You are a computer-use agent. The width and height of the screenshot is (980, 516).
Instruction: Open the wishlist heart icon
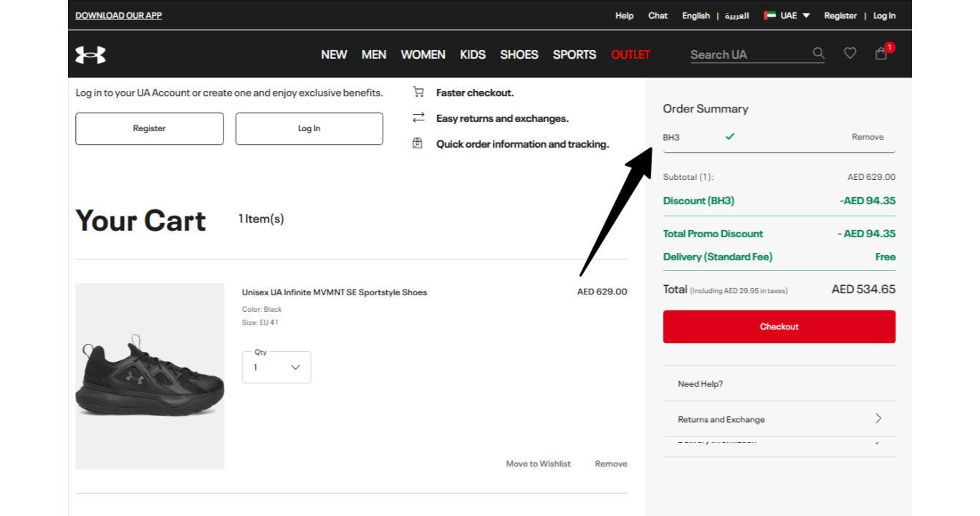850,53
